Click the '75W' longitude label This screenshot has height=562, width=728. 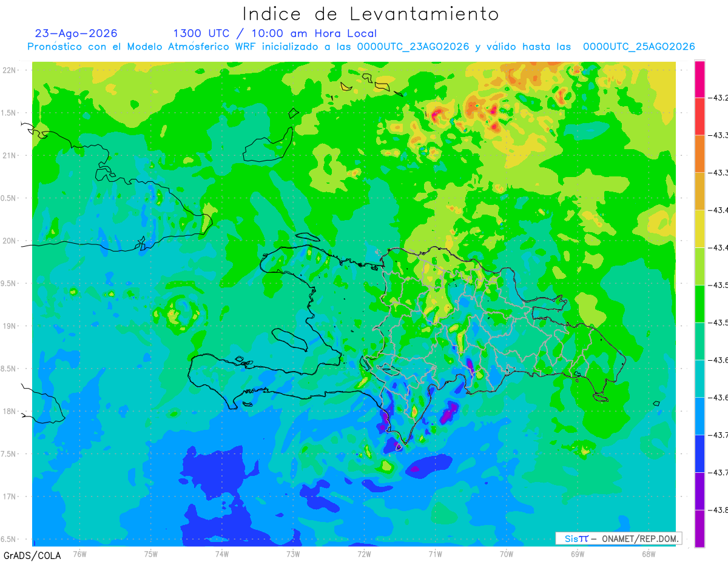pyautogui.click(x=150, y=554)
